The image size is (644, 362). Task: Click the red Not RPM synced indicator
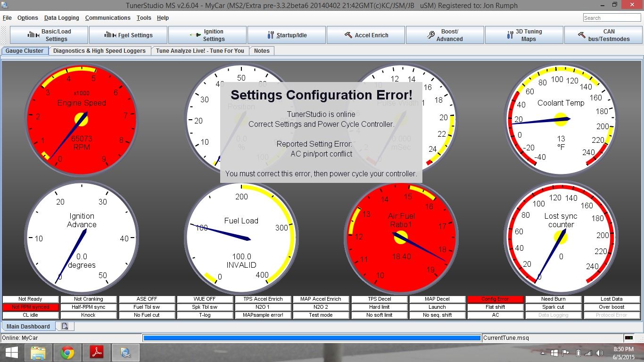[x=30, y=307]
